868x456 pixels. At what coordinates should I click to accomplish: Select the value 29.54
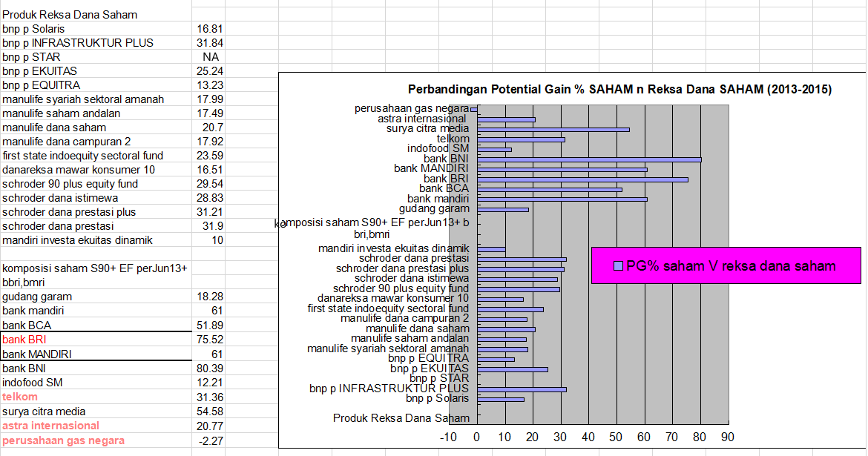pyautogui.click(x=208, y=185)
